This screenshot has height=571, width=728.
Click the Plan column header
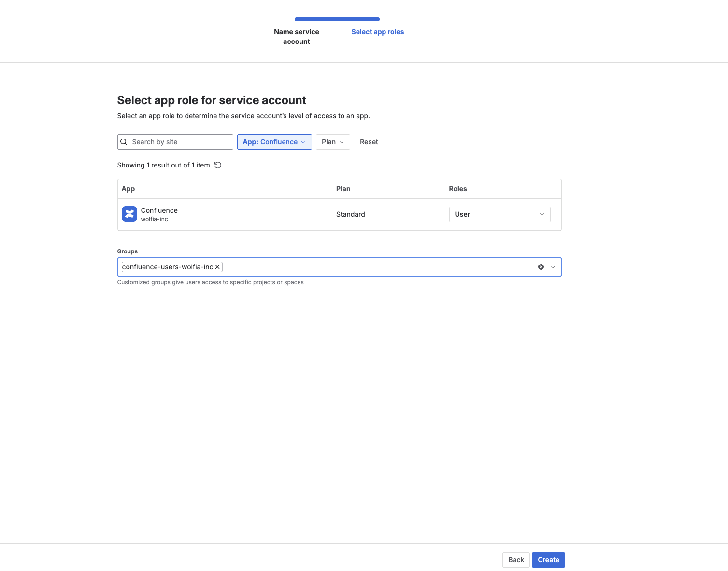pos(343,189)
